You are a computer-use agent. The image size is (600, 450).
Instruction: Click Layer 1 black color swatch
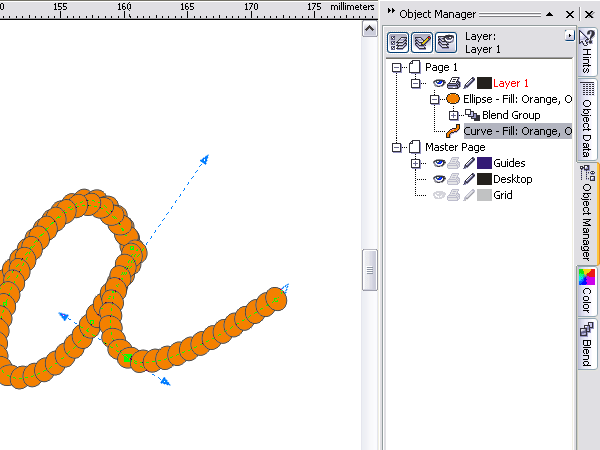(484, 83)
